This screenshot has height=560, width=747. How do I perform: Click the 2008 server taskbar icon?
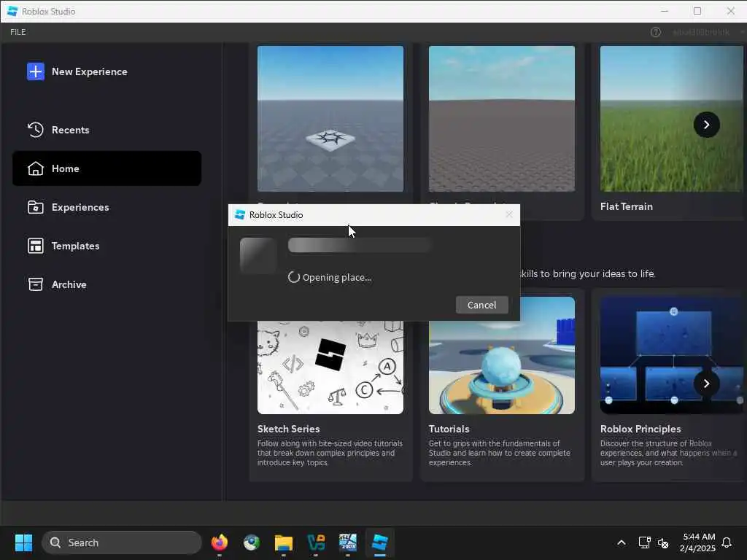(348, 542)
